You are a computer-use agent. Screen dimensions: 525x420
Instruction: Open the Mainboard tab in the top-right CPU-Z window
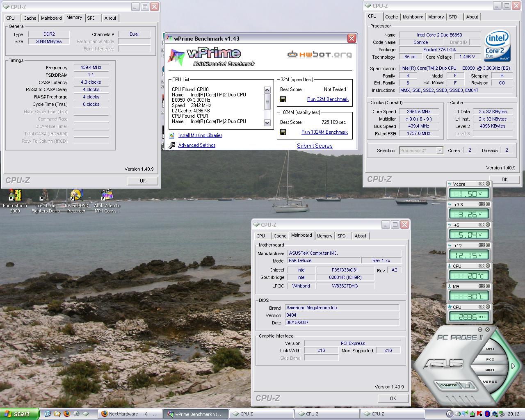pyautogui.click(x=413, y=17)
